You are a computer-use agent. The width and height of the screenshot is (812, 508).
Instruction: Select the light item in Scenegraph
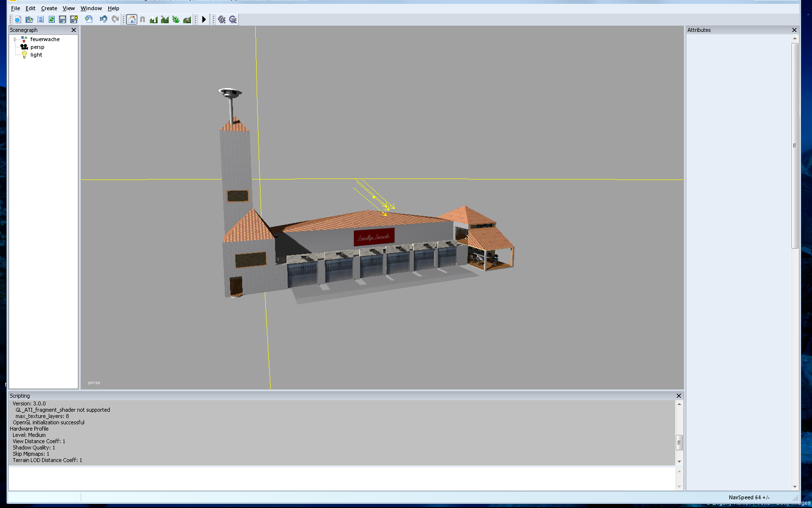[x=36, y=55]
